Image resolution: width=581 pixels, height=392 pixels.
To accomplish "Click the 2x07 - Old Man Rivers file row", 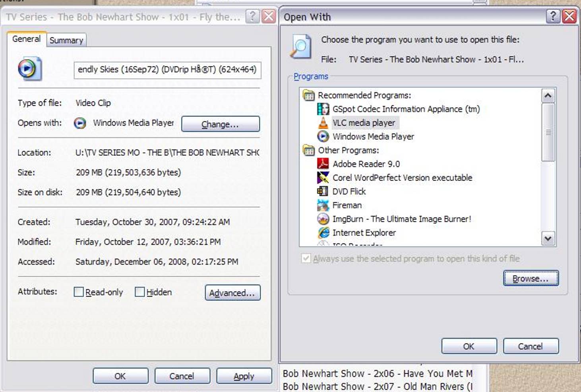I will (378, 386).
